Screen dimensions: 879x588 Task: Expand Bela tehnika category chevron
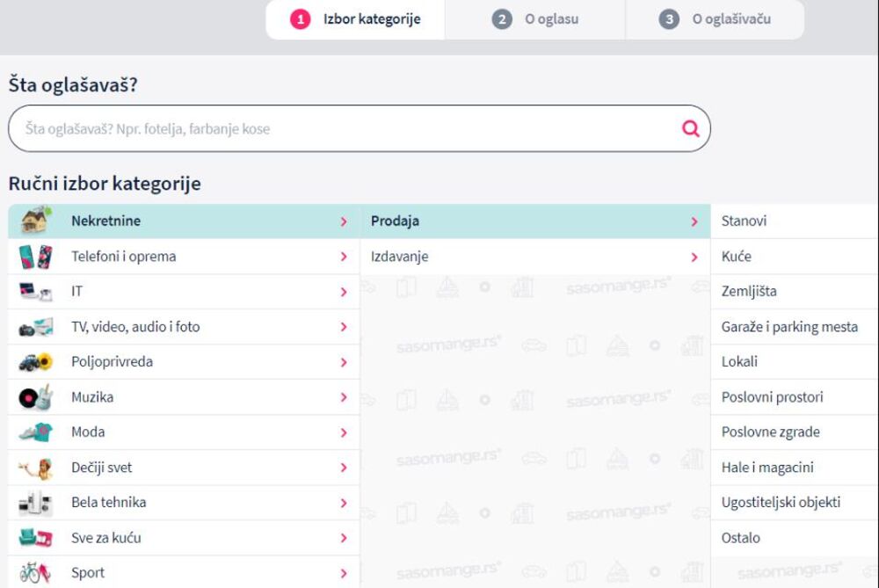tap(344, 504)
